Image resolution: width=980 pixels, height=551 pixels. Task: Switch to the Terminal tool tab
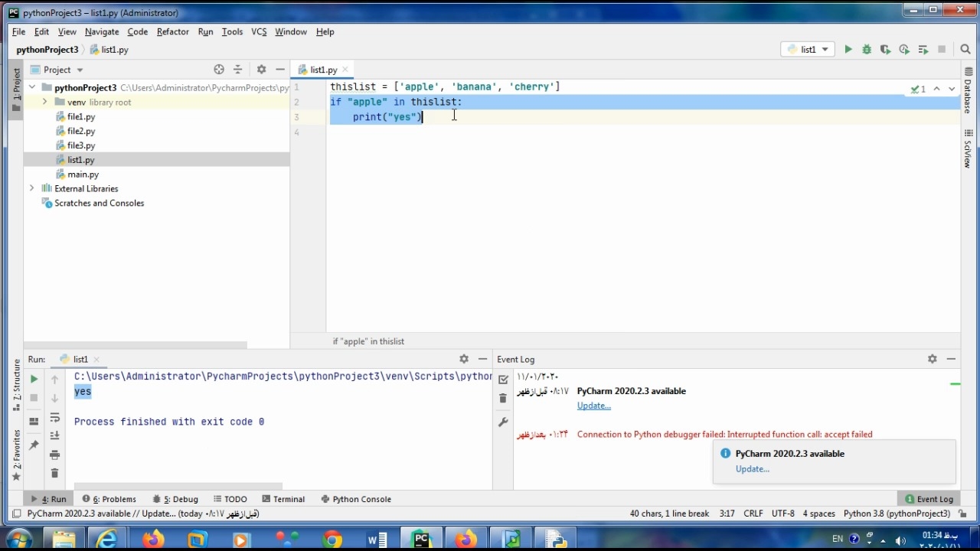[283, 499]
